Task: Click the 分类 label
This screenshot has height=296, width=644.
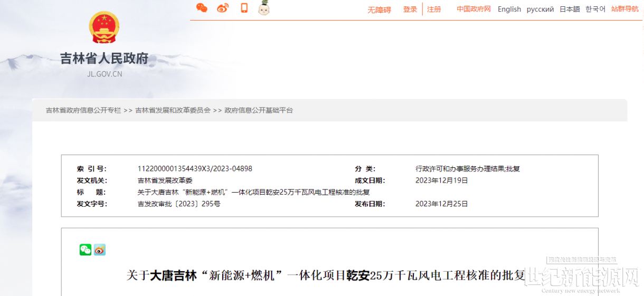Action: click(365, 169)
